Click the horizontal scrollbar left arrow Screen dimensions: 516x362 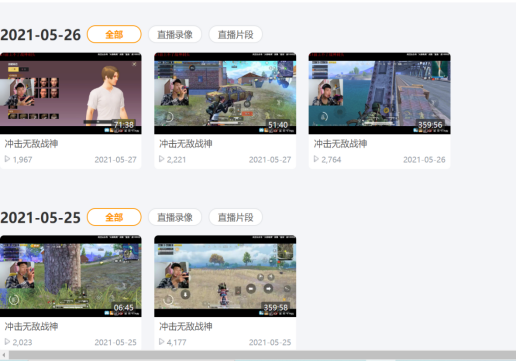(x=4, y=355)
